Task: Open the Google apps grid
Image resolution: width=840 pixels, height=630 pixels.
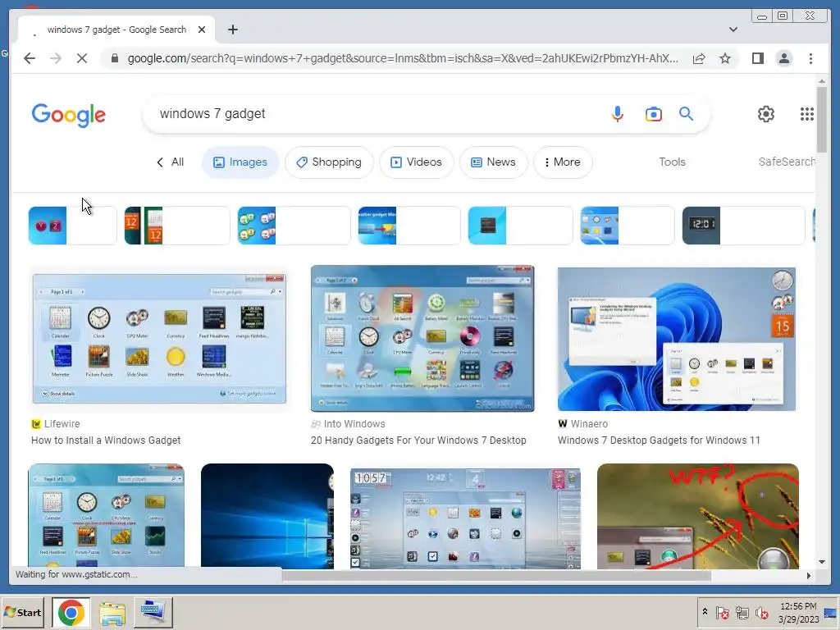Action: 807,113
